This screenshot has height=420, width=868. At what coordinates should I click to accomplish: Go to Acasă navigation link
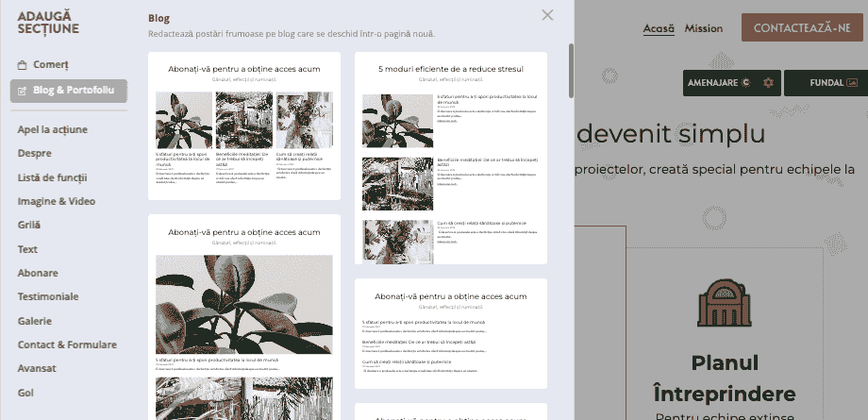click(659, 28)
